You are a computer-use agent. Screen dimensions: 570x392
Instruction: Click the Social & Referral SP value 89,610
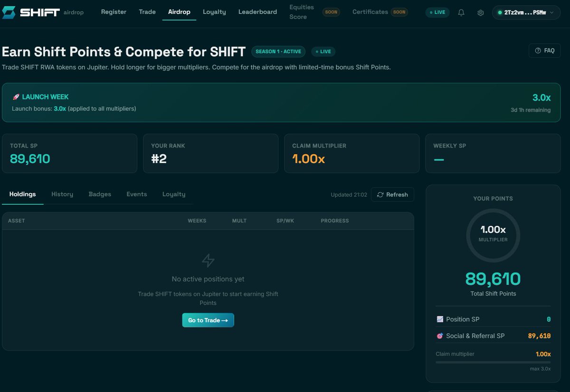click(540, 336)
